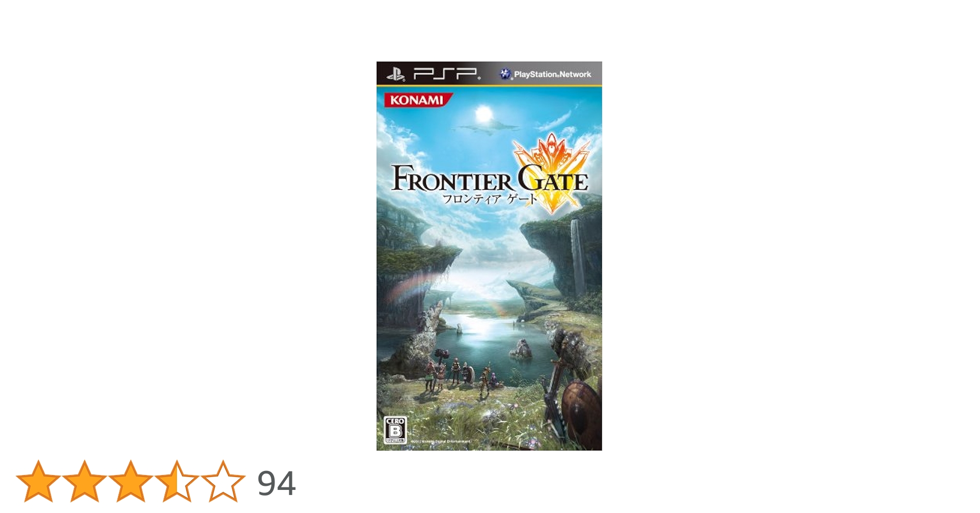Open the 94 reviews count
Image resolution: width=980 pixels, height=513 pixels.
click(x=276, y=483)
